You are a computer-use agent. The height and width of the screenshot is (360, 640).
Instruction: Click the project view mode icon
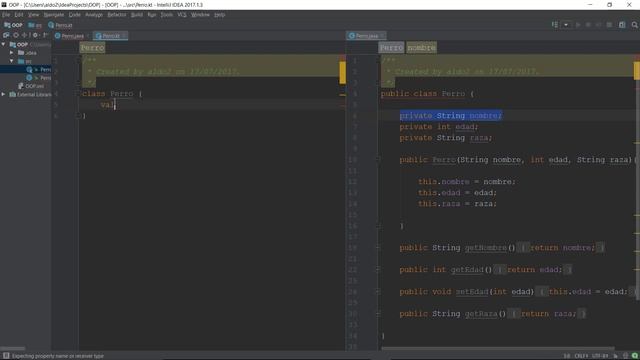point(6,36)
